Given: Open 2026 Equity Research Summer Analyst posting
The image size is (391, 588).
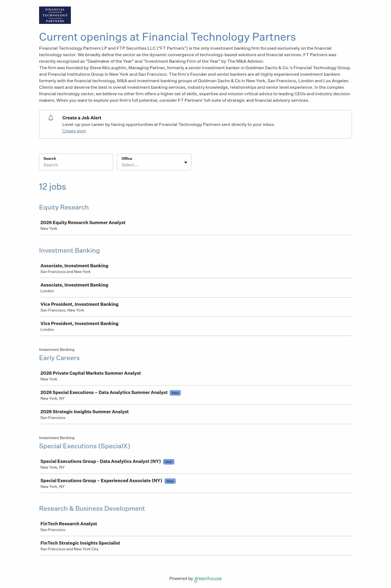Looking at the screenshot, I should click(x=83, y=223).
